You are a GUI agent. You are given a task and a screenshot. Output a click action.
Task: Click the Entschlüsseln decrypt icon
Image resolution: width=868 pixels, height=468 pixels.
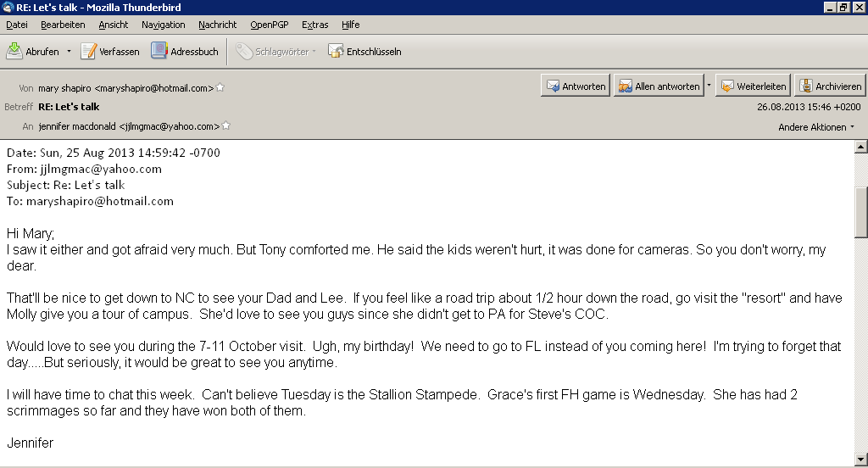pyautogui.click(x=337, y=51)
